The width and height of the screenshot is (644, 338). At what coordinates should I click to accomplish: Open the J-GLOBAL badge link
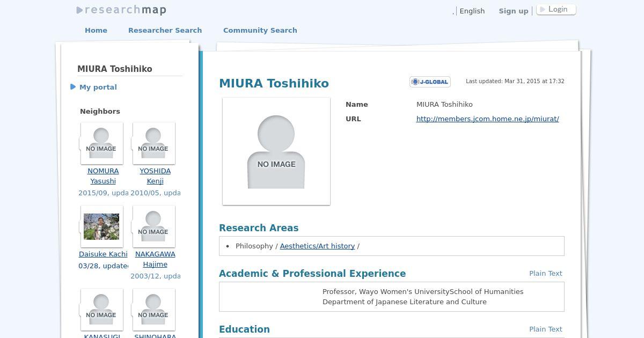tap(430, 82)
